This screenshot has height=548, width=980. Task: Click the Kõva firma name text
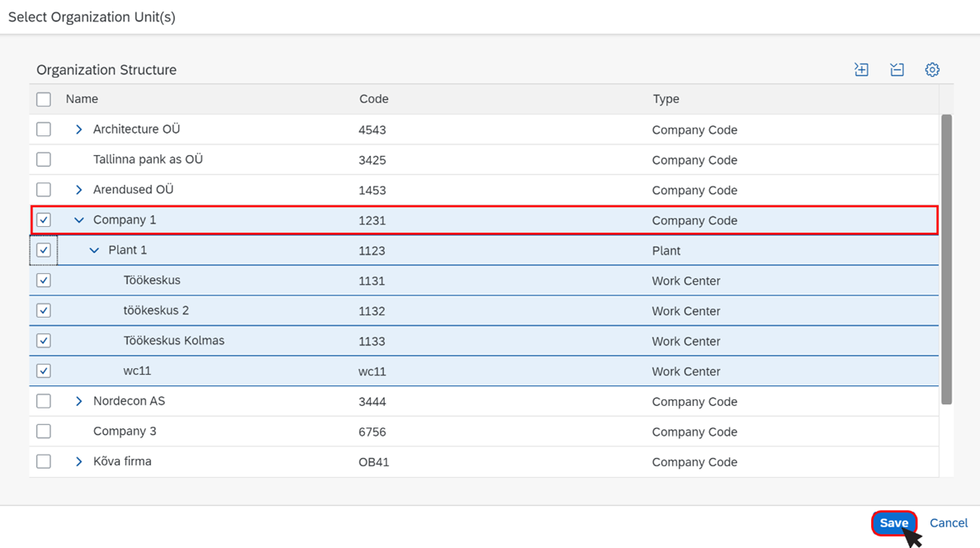(122, 461)
